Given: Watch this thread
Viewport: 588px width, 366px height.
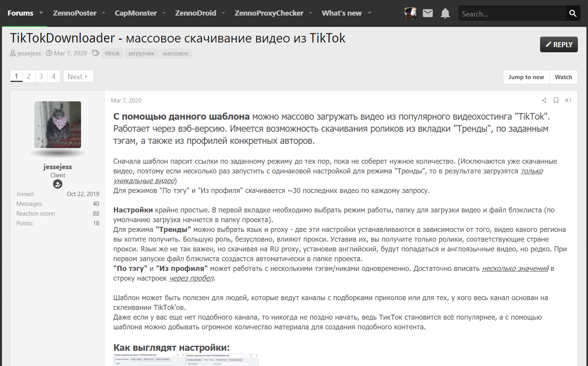Looking at the screenshot, I should [563, 77].
